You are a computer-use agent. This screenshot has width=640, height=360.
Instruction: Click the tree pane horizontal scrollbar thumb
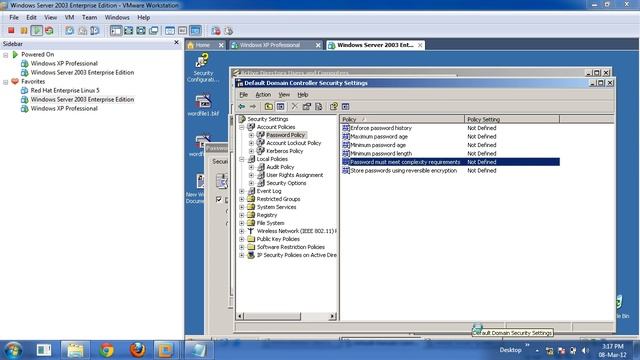pyautogui.click(x=272, y=316)
